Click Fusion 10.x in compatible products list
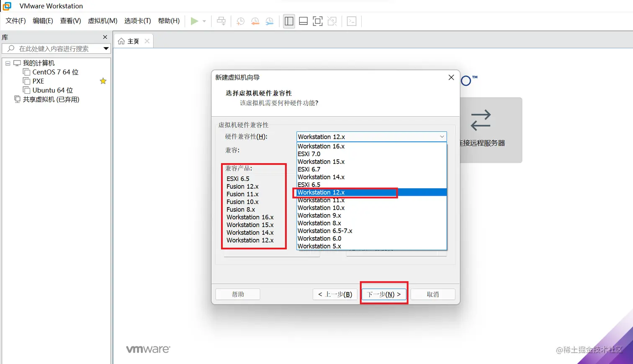Screen dimensions: 633x364 [242, 202]
